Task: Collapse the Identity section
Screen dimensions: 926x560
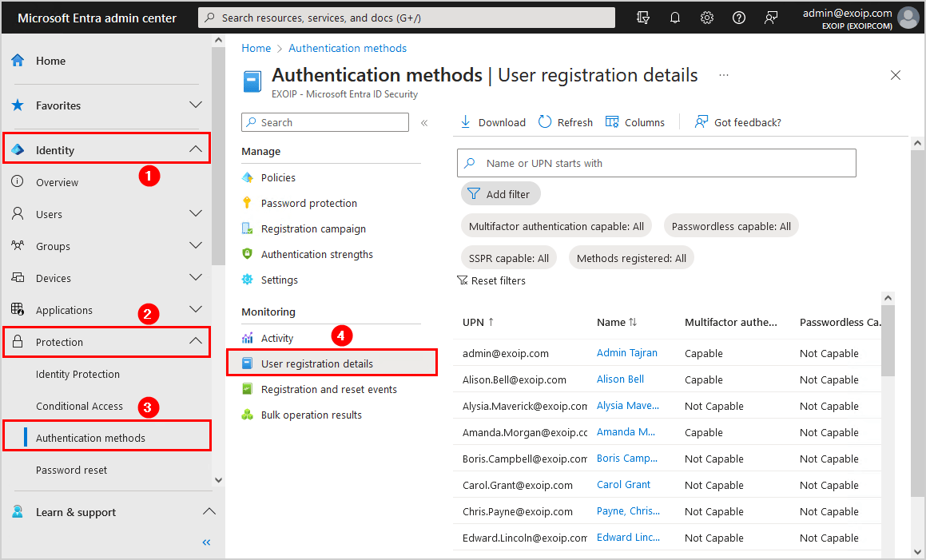Action: point(196,149)
